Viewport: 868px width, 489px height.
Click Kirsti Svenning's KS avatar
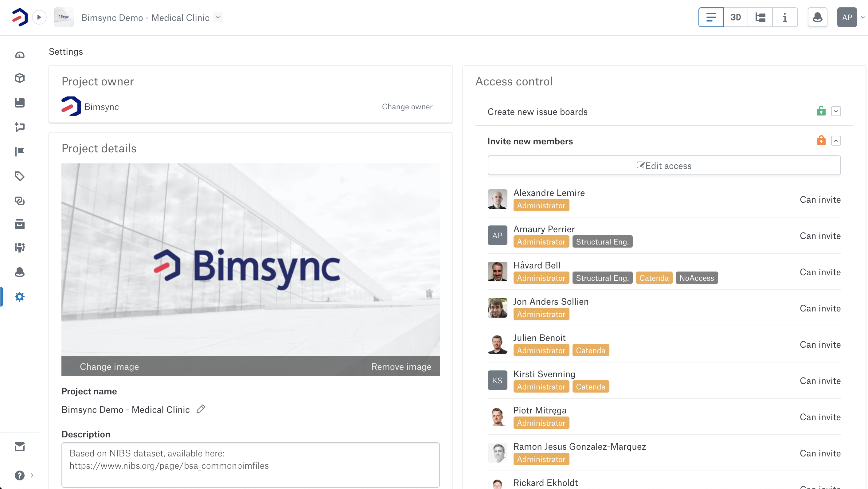[x=497, y=380]
